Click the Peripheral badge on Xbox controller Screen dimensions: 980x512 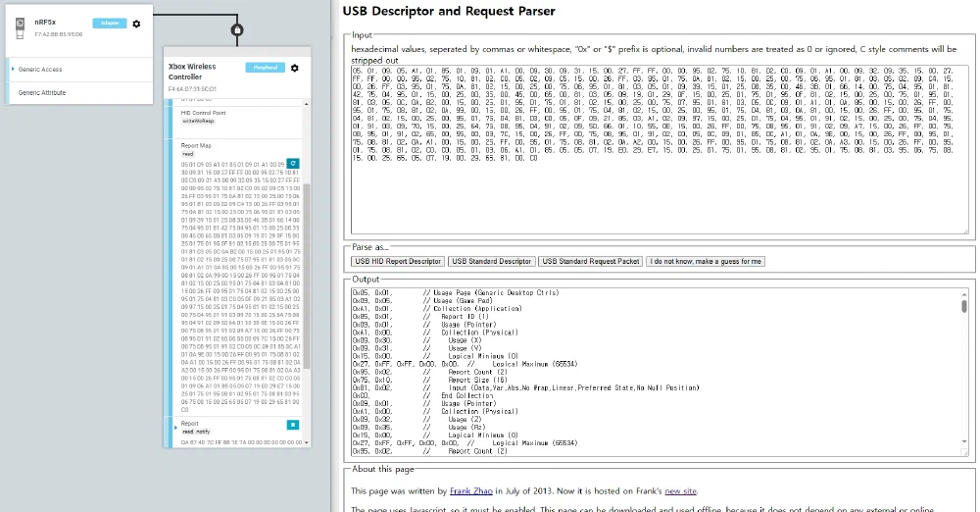pyautogui.click(x=265, y=69)
